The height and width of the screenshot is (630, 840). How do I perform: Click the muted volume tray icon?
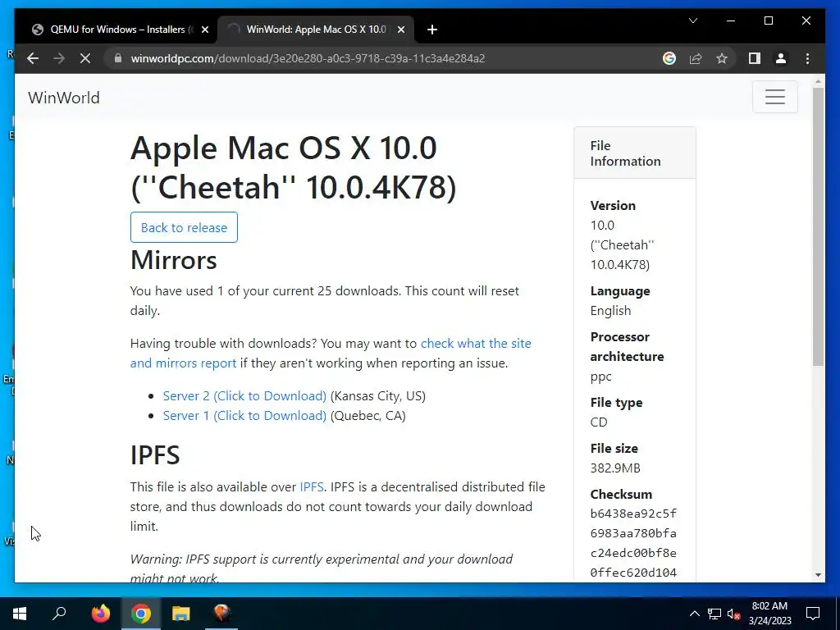pyautogui.click(x=733, y=614)
